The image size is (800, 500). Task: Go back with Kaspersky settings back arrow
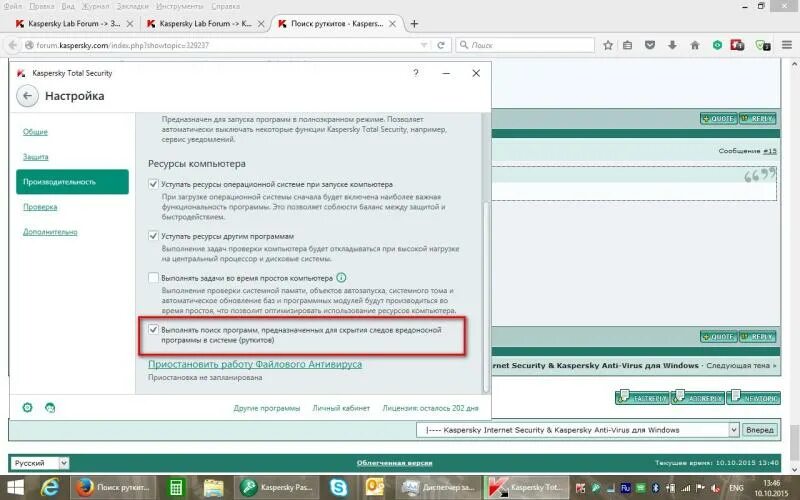click(27, 96)
